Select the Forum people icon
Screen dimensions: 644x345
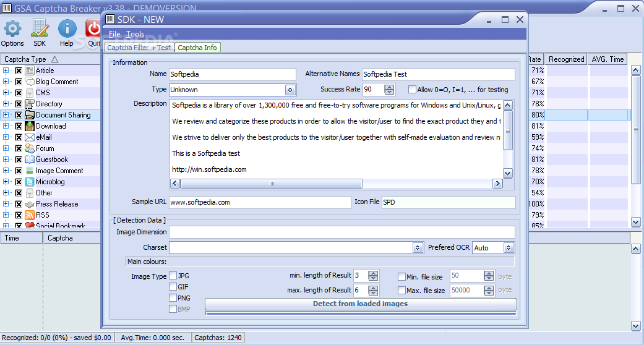pyautogui.click(x=30, y=148)
